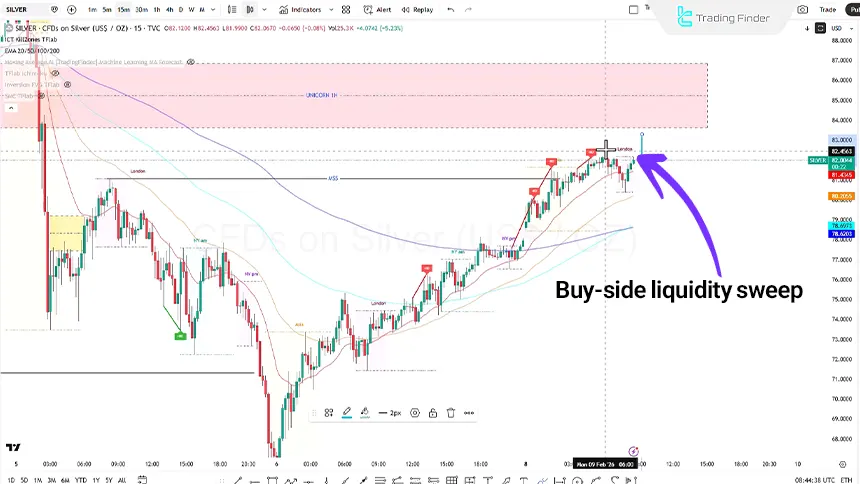Set date range to 1D
Viewport: 860px width, 484px height.
click(x=11, y=480)
